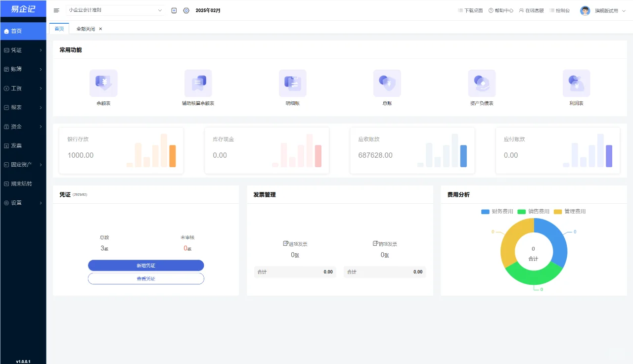
Task: Open the 总账 shortcut icon
Action: coord(387,83)
